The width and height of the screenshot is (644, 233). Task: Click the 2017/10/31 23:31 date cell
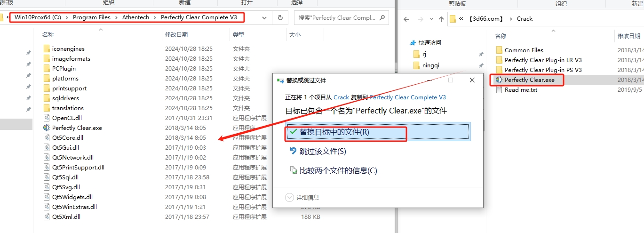point(189,118)
